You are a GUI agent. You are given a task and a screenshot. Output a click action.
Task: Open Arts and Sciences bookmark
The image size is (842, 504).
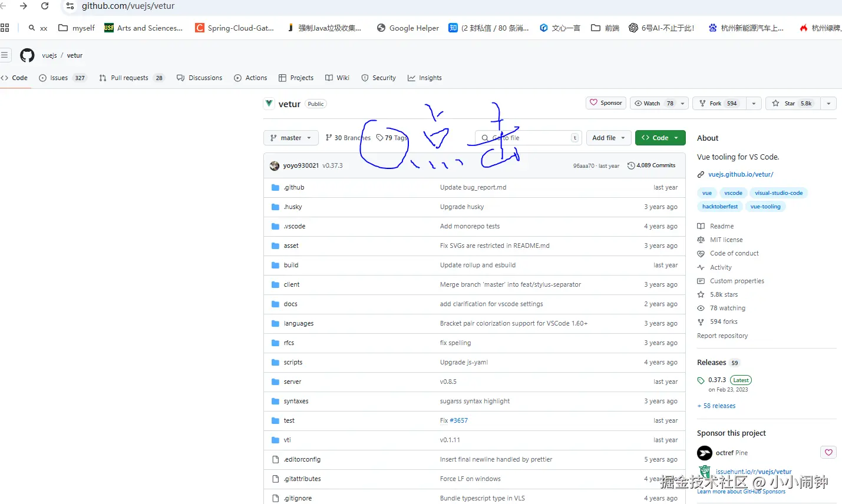(x=143, y=28)
